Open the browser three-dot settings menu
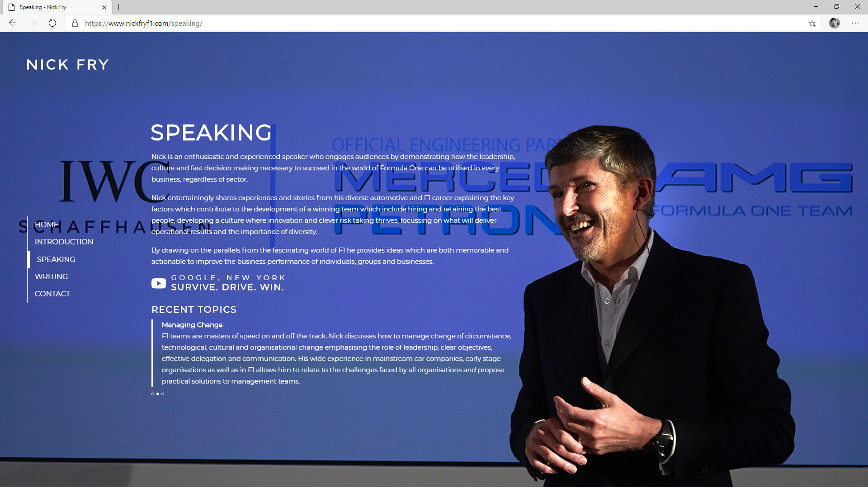 point(855,23)
